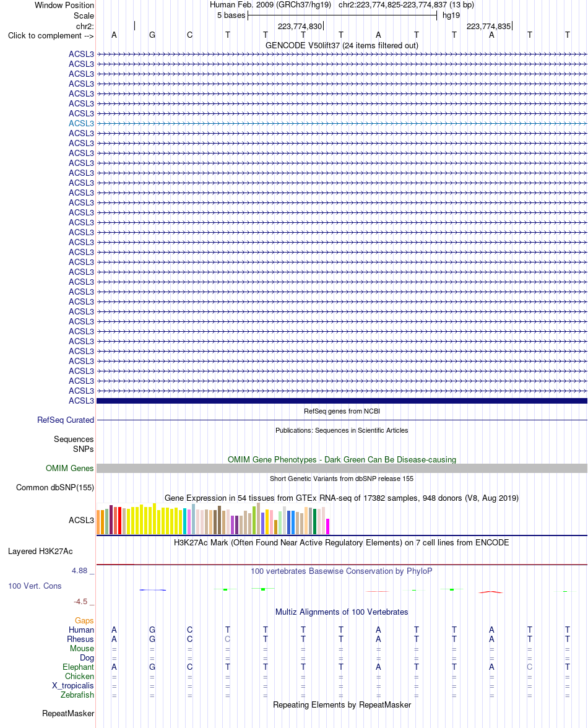Click the 100 Vert. Cons track label
Screen dimensions: 588x728
pyautogui.click(x=35, y=586)
